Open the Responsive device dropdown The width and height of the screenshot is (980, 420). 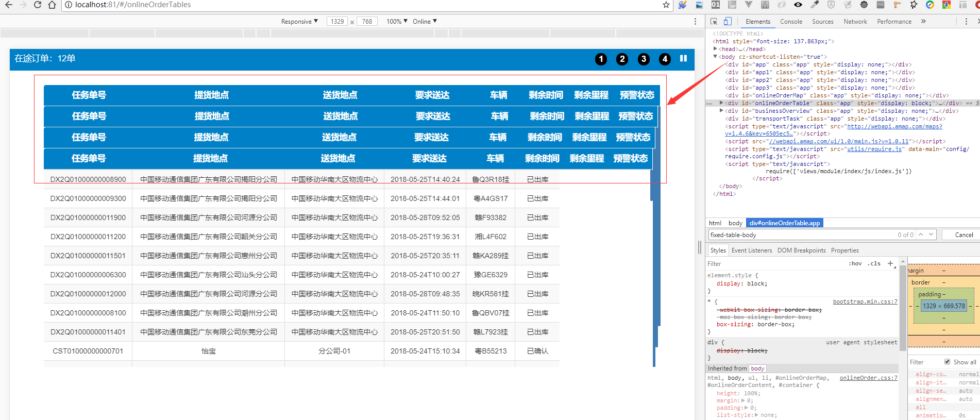[x=299, y=21]
